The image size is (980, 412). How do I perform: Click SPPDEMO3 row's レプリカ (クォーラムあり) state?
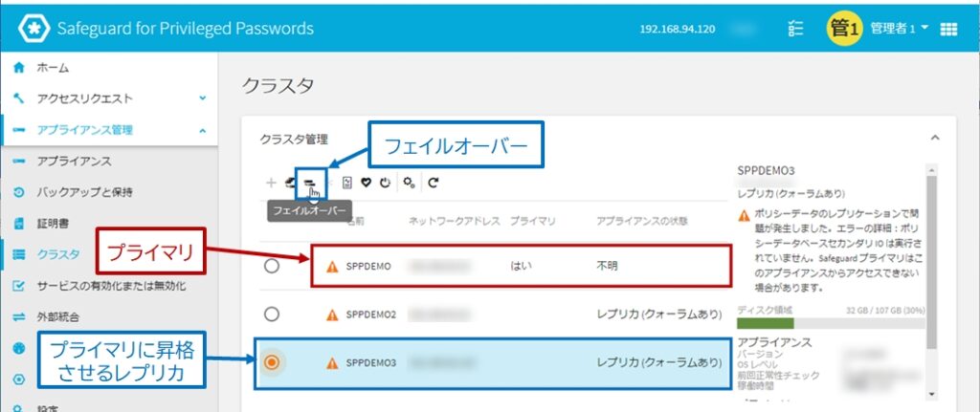(659, 362)
